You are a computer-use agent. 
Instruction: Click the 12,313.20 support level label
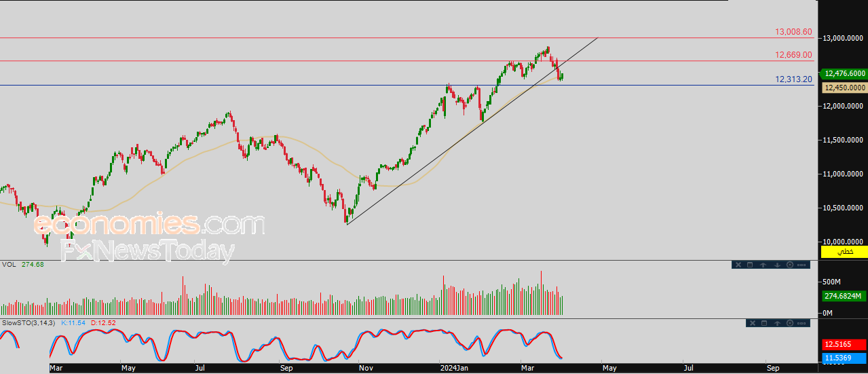[794, 79]
